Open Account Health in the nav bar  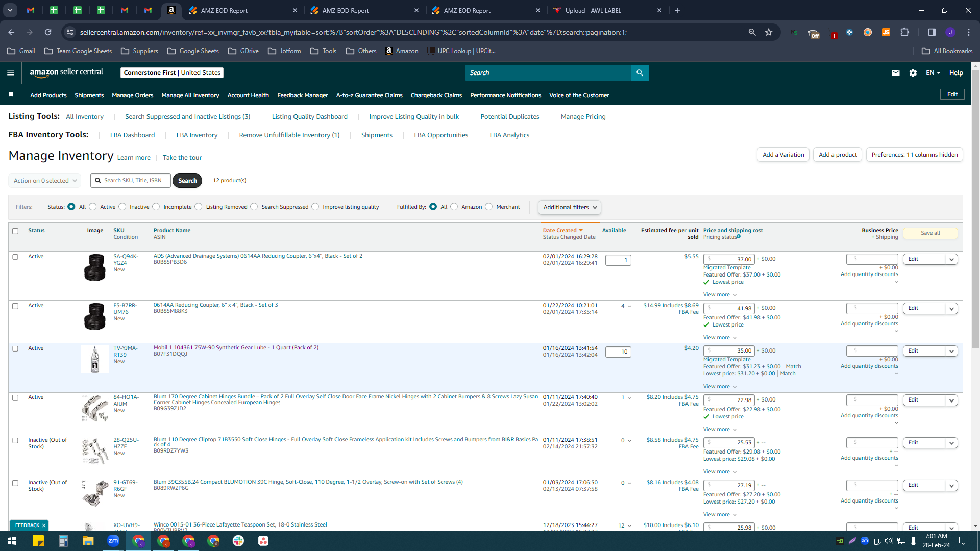248,95
